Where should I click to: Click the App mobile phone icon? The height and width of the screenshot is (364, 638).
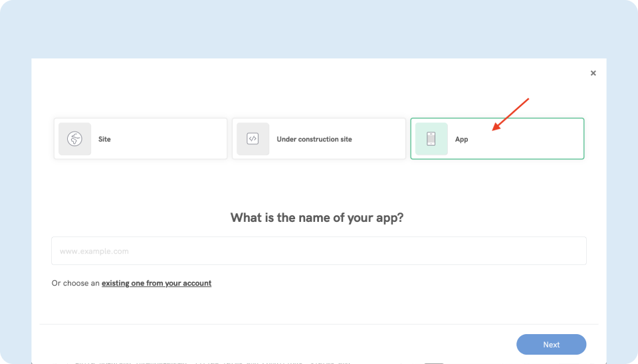(x=431, y=139)
